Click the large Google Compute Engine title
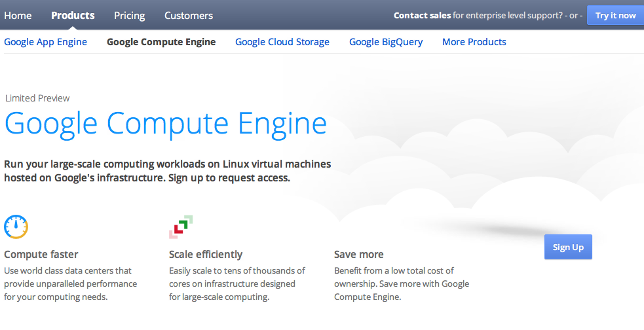644x330 pixels. 166,123
